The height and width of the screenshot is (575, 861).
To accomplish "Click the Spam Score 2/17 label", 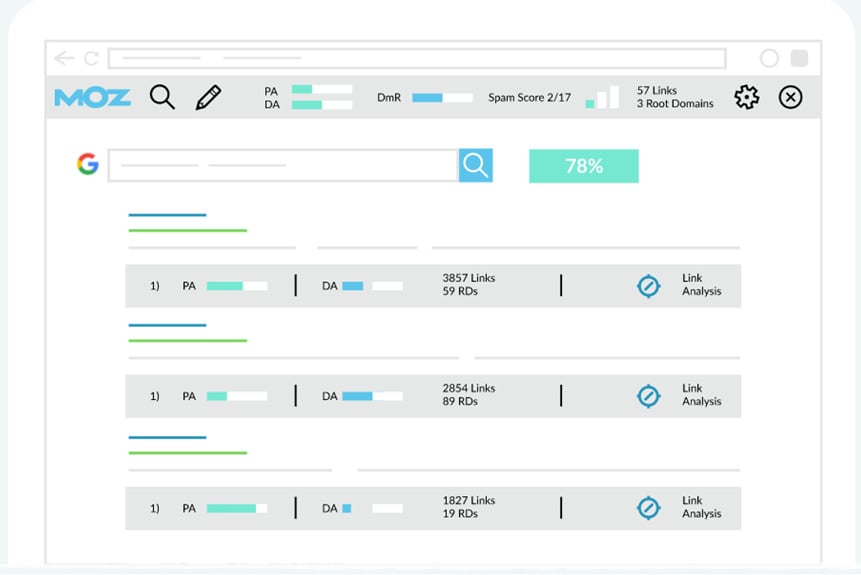I will point(529,98).
